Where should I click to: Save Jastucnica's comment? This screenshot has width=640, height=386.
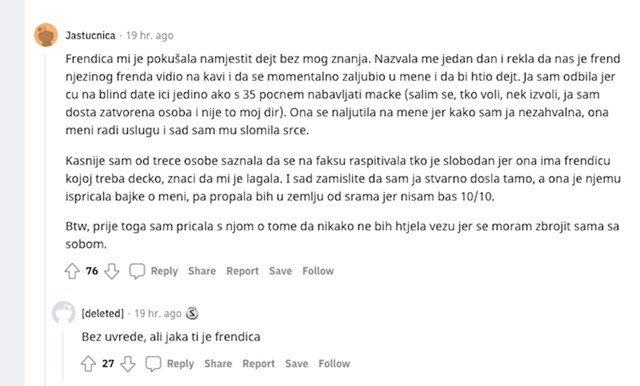coord(280,271)
